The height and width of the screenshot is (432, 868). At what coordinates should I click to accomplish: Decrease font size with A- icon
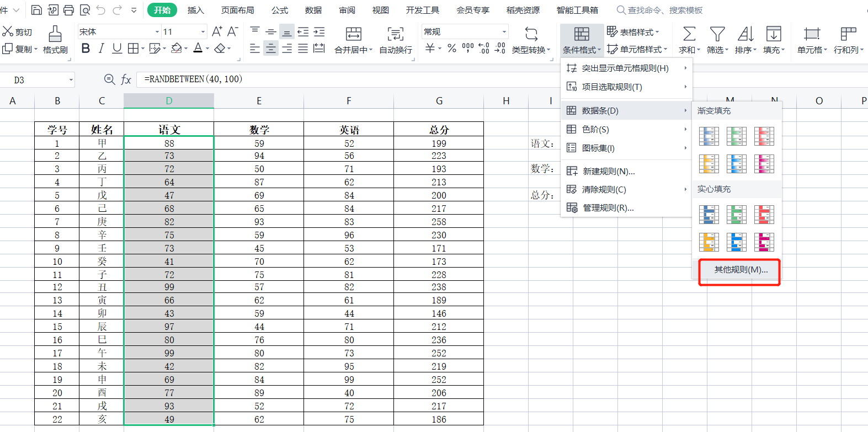pos(233,31)
